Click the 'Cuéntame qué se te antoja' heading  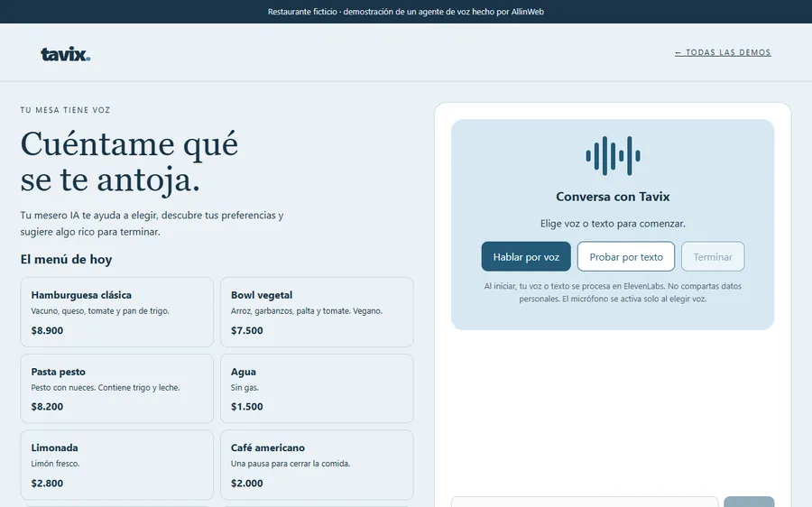tap(129, 161)
